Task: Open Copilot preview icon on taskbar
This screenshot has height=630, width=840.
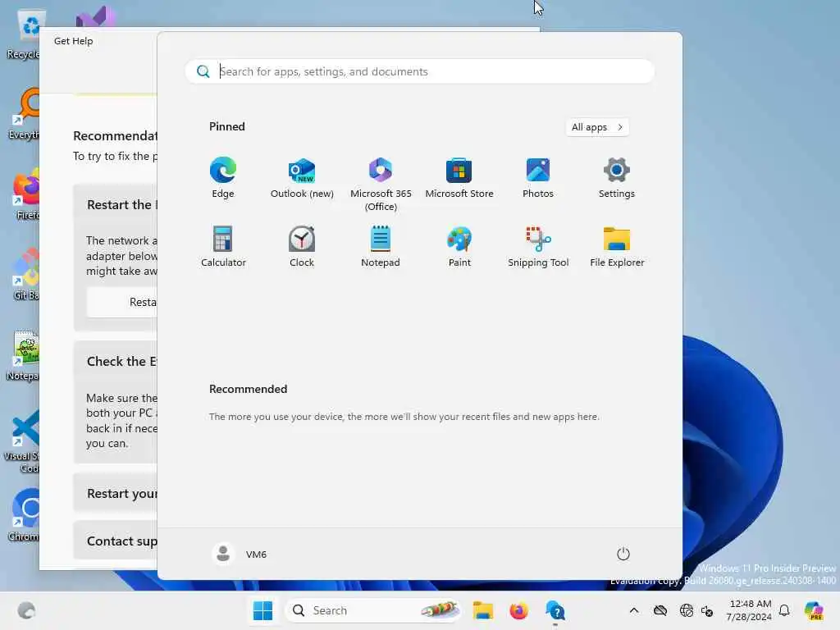Action: [813, 610]
